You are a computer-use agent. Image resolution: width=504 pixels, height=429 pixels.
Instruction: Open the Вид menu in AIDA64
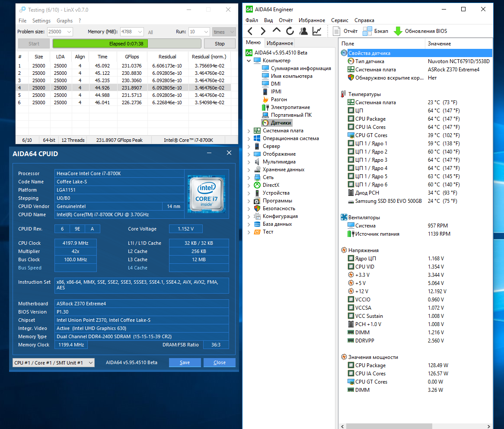(268, 20)
